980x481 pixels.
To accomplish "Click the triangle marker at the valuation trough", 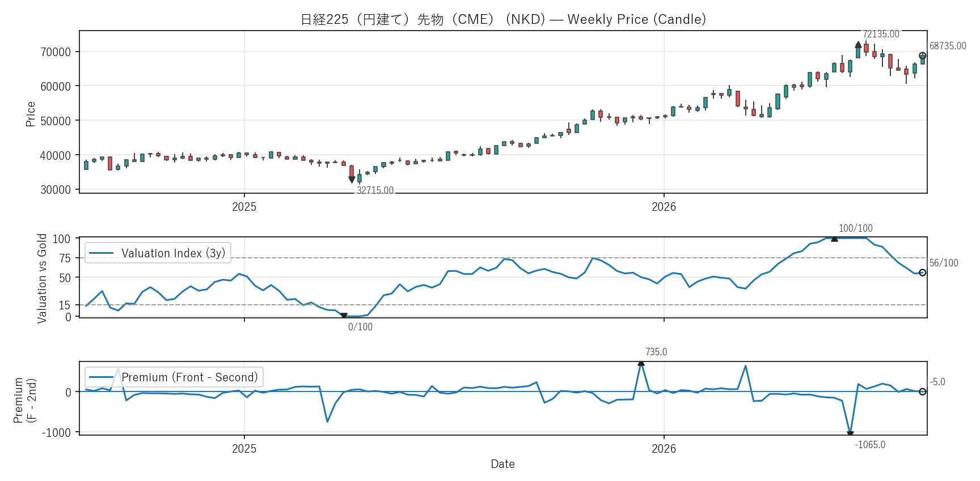I will (x=344, y=316).
